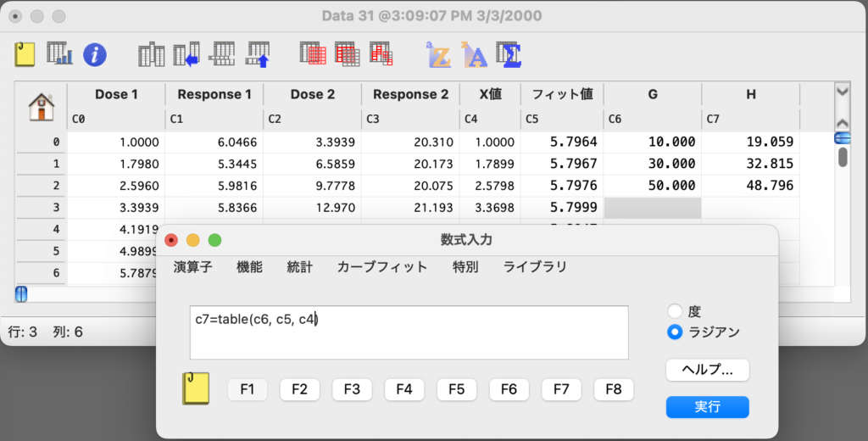Click the descending sort A icon
Screen dimensions: 868x441
[x=474, y=55]
